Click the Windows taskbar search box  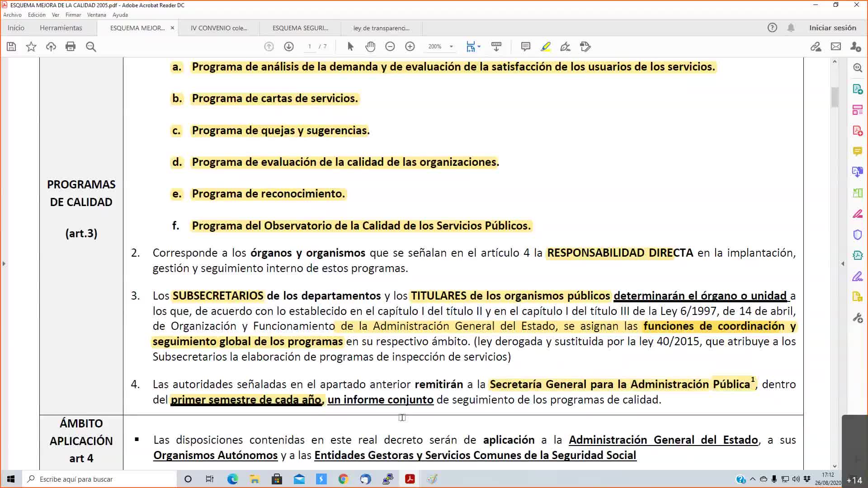point(99,479)
